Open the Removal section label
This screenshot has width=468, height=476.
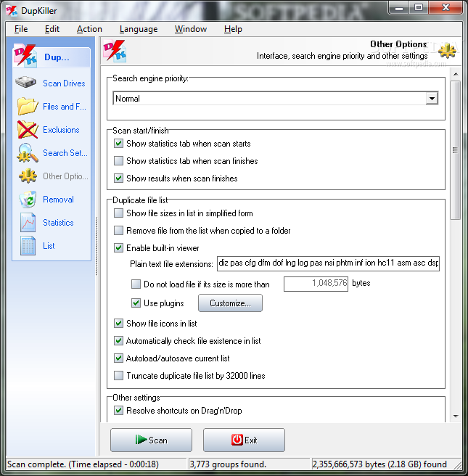(58, 200)
